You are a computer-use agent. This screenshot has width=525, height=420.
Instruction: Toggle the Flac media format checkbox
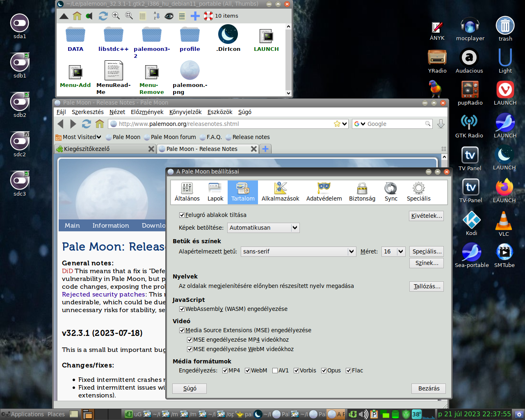coord(348,370)
